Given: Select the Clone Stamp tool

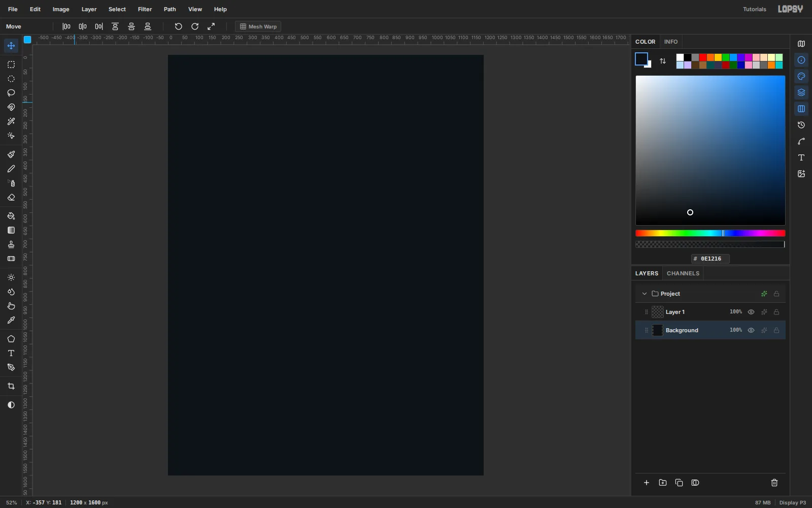Looking at the screenshot, I should coord(11,244).
